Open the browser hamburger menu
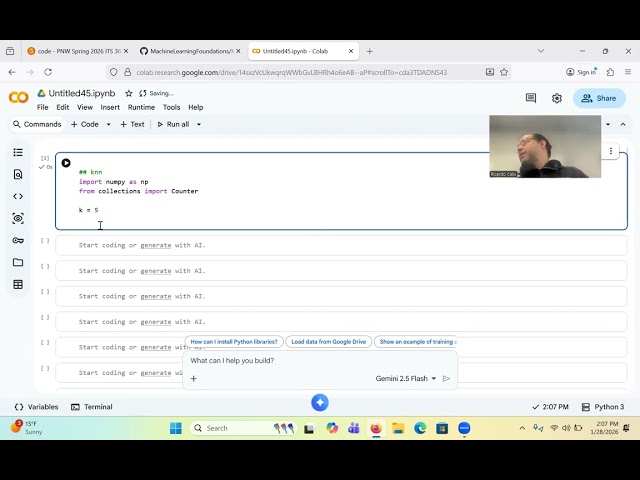The image size is (640, 480). (x=628, y=72)
